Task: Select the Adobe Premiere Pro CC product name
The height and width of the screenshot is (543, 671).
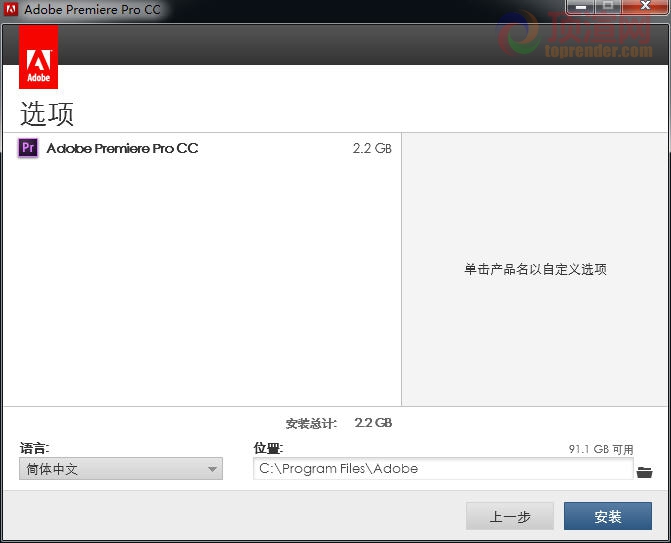Action: click(122, 148)
